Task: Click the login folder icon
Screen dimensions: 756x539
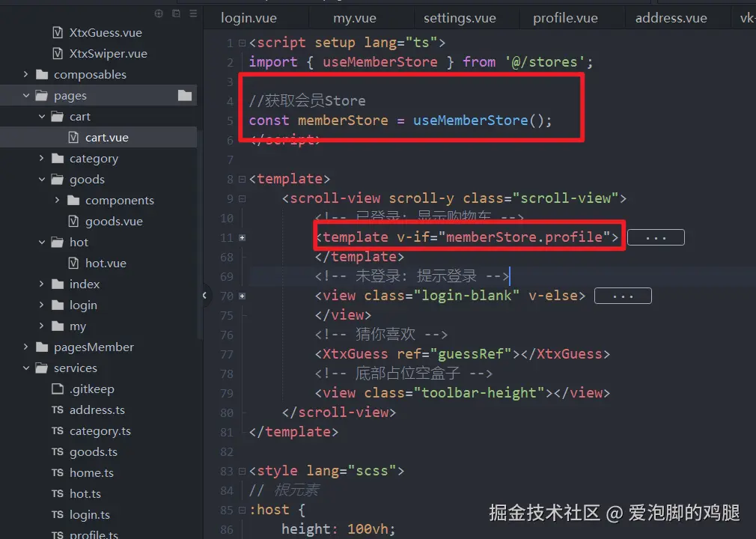Action: tap(58, 305)
